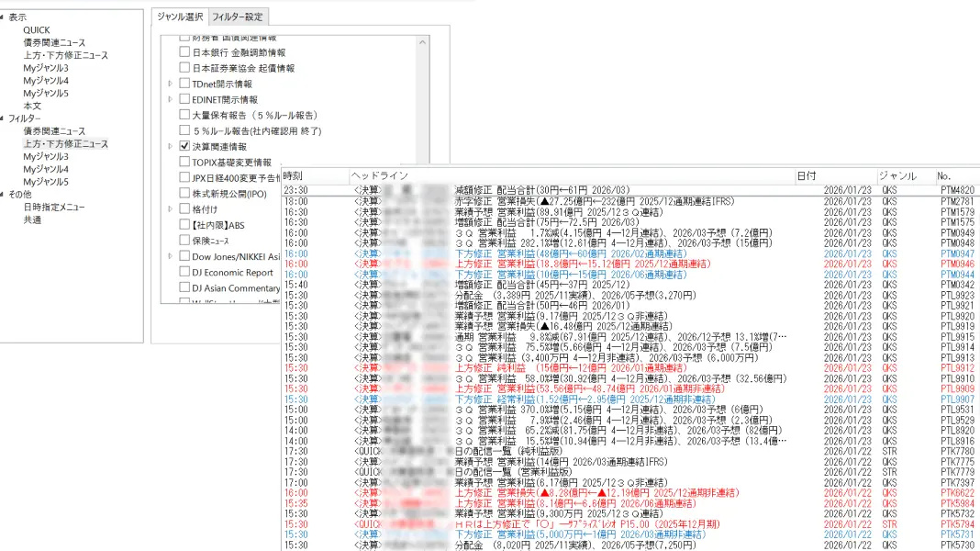Open the 下方修正 news row PTM0944

pos(630,275)
